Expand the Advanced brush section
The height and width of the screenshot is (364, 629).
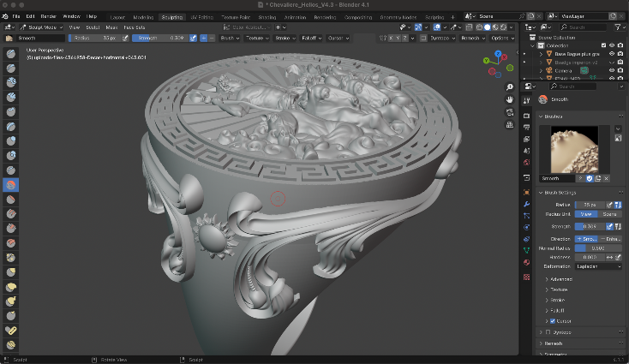(561, 279)
